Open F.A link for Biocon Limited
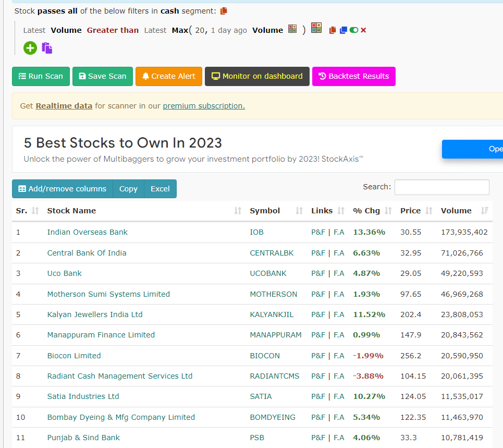Image resolution: width=503 pixels, height=448 pixels. point(339,356)
